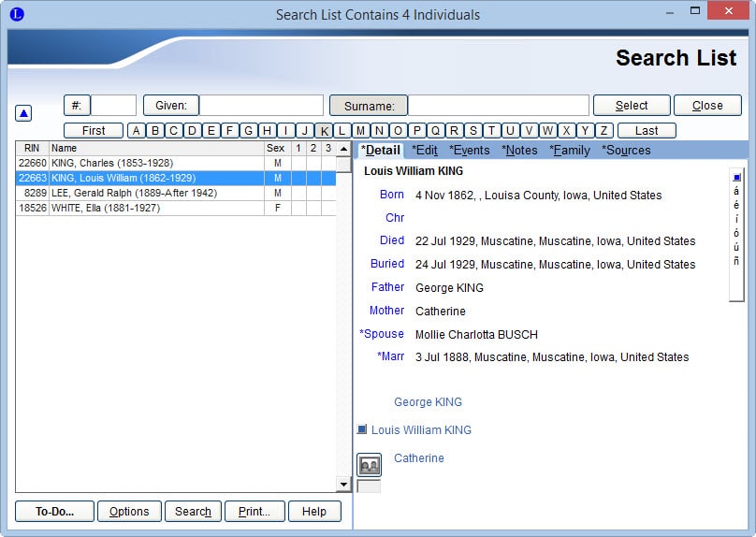The image size is (756, 537).
Task: Jump to letter L
Action: 342,131
